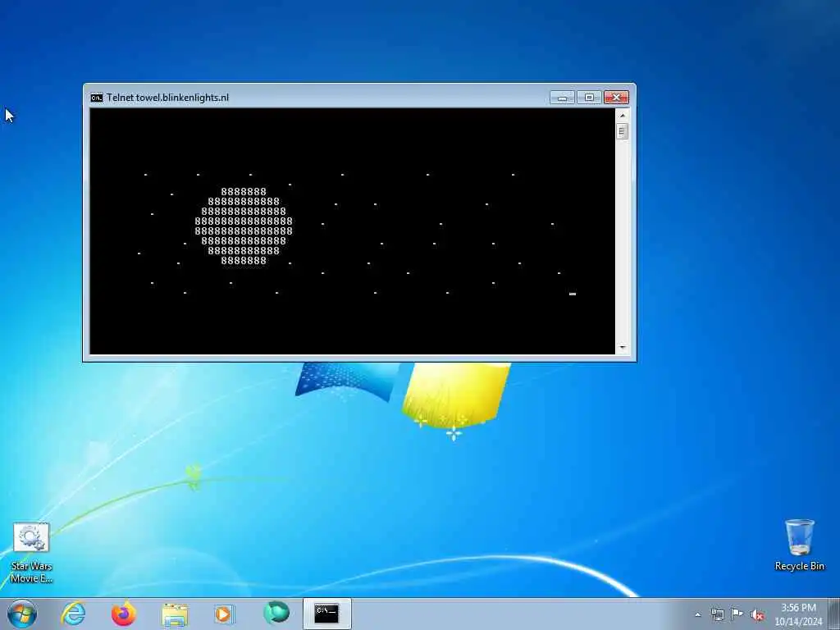Open Firefox from the taskbar
This screenshot has width=840, height=630.
[123, 614]
